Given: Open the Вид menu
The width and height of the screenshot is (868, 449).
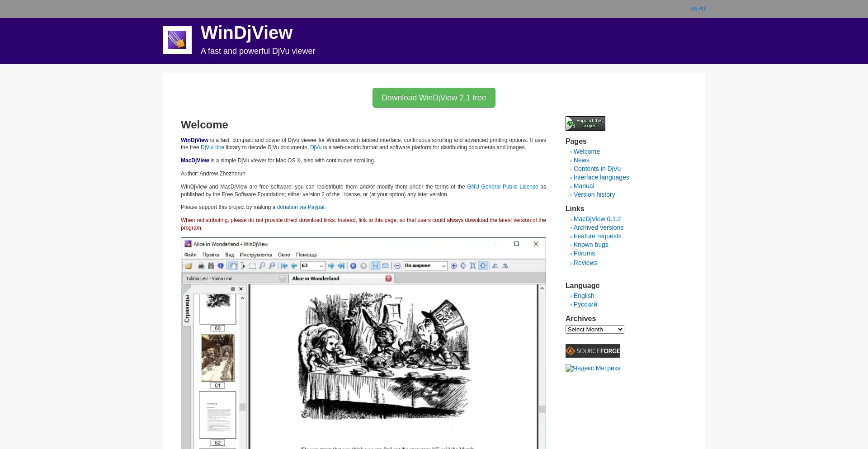Looking at the screenshot, I should (x=230, y=255).
